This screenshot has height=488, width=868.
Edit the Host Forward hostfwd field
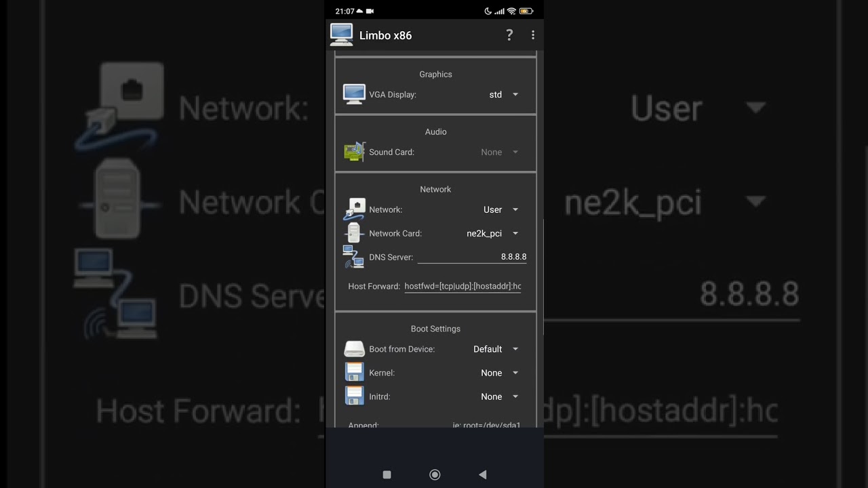[x=462, y=286]
